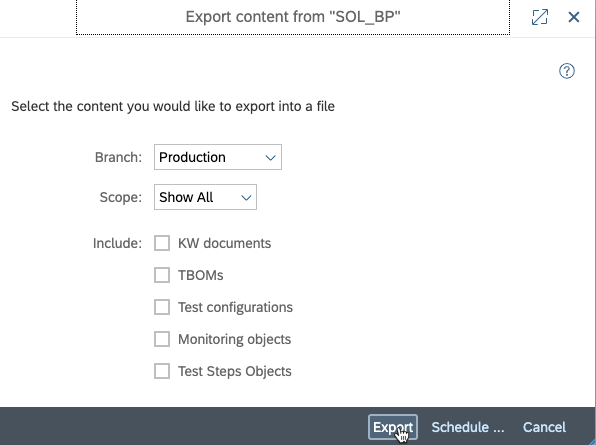The width and height of the screenshot is (596, 445).
Task: Toggle the Test Steps Objects checkbox
Action: point(162,371)
